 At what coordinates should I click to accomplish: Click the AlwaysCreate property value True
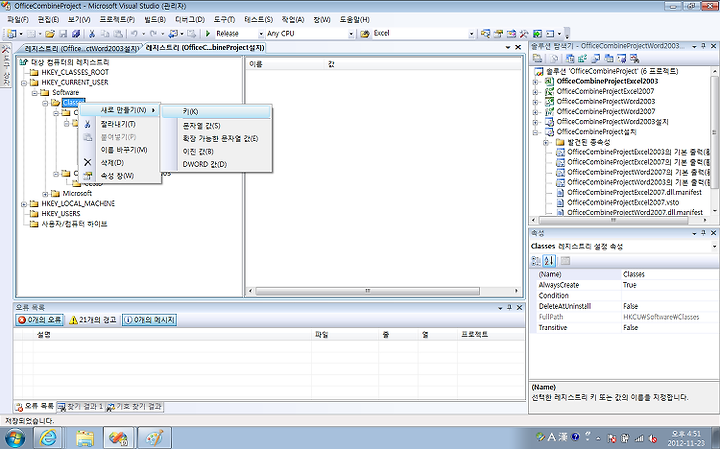(x=669, y=285)
